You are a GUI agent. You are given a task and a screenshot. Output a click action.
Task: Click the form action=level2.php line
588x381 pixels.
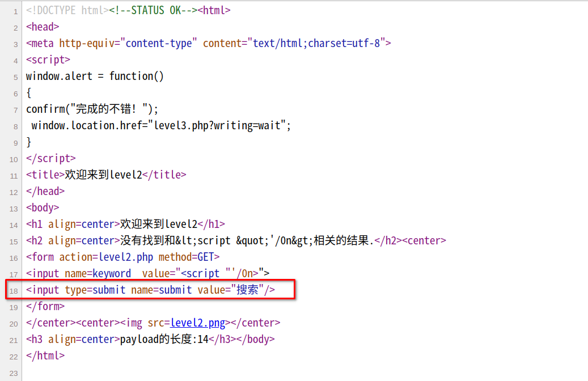coord(122,257)
